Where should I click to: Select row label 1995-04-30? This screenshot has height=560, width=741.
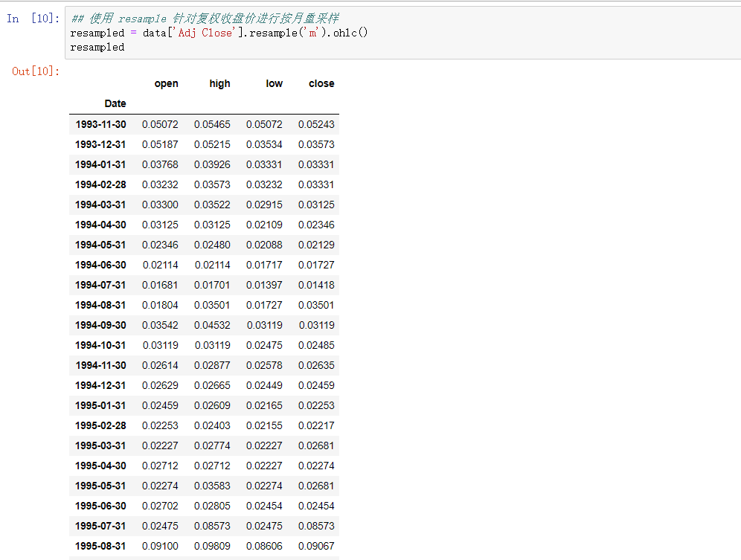click(x=100, y=466)
